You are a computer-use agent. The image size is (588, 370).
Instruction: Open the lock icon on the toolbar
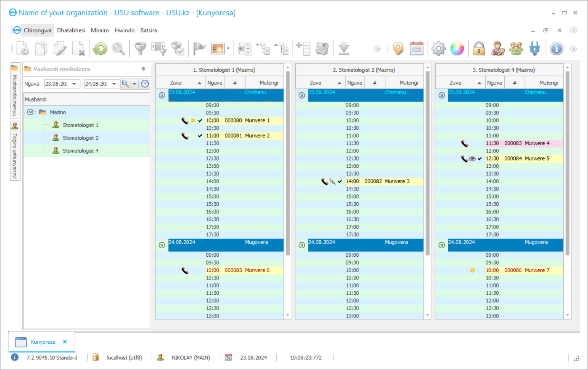pyautogui.click(x=479, y=48)
